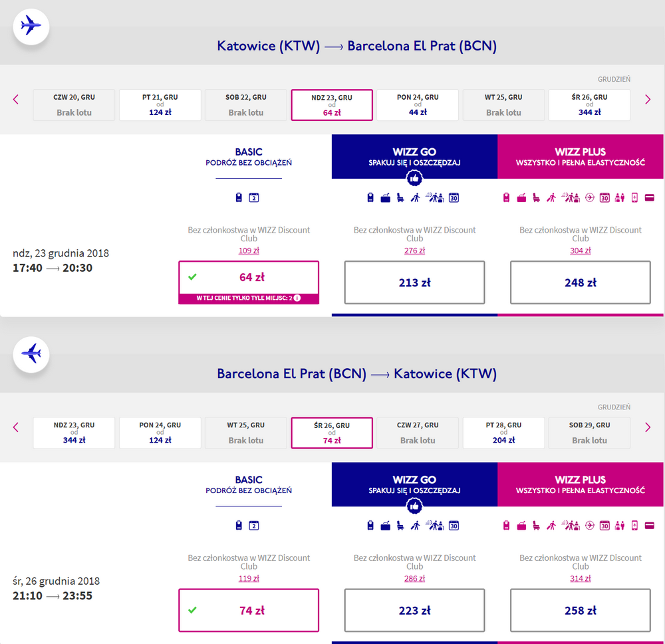Viewport: 665px width, 644px height.
Task: Click thumbs-up recommended badge under outbound WIZZ GO
Action: [x=414, y=178]
